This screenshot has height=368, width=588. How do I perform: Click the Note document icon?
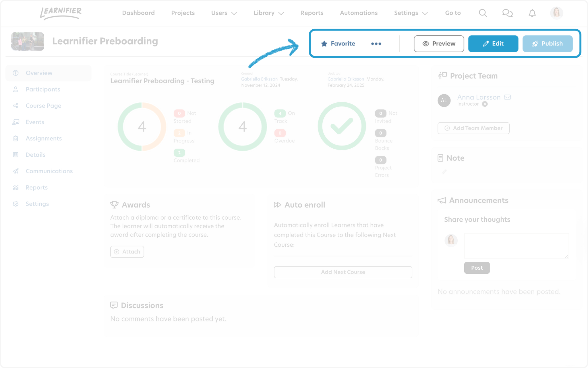[440, 158]
